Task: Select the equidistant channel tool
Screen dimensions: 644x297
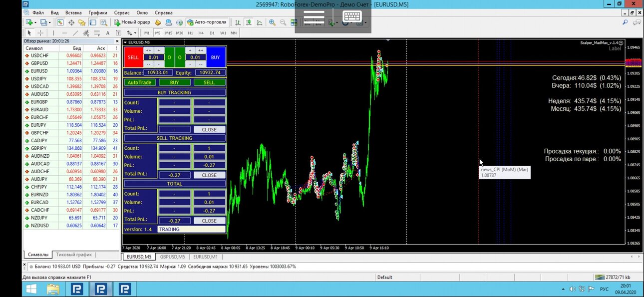Action: 86,33
